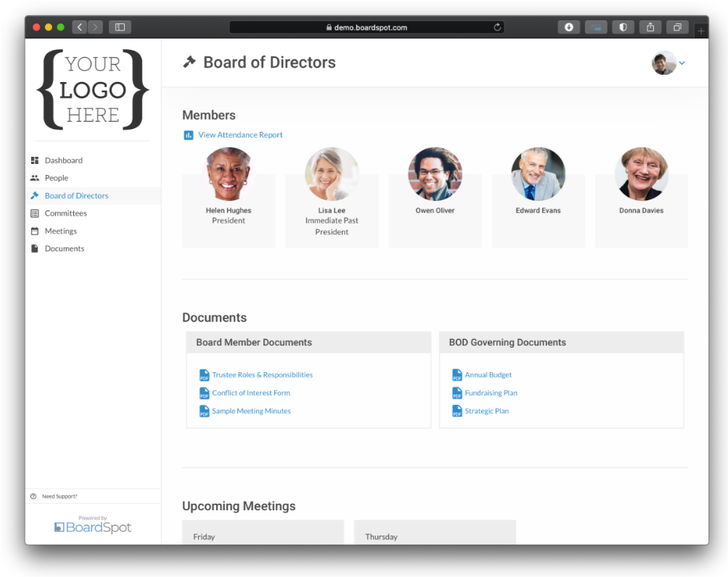Select Board of Directors in sidebar
This screenshot has width=728, height=577.
76,196
